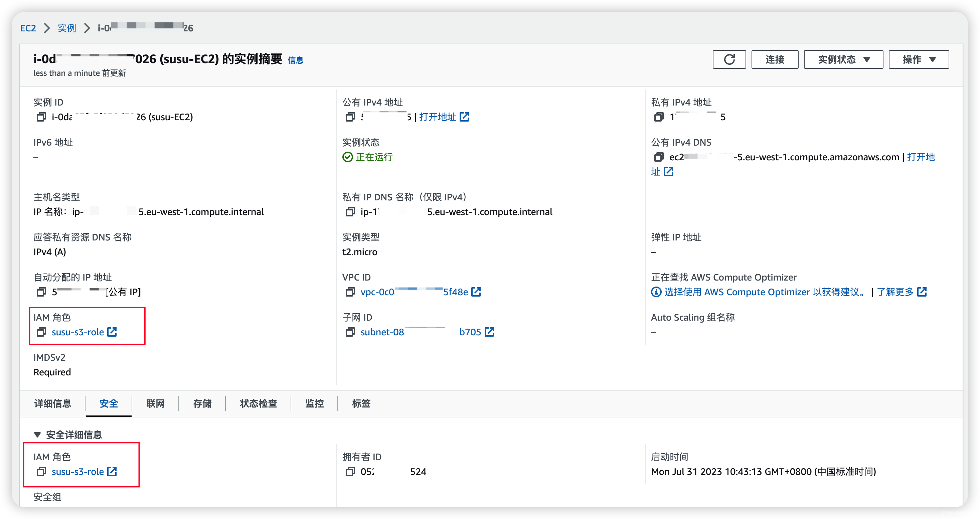Open 打开地址 link for public IPv4
Screen dimensions: 980x519
pos(438,117)
